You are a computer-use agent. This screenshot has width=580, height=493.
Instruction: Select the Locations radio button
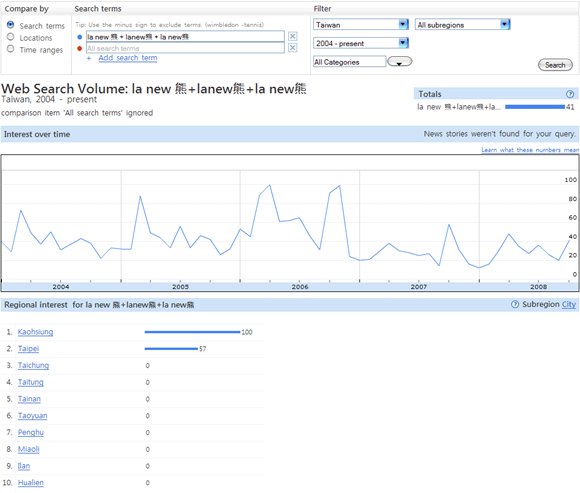click(10, 37)
